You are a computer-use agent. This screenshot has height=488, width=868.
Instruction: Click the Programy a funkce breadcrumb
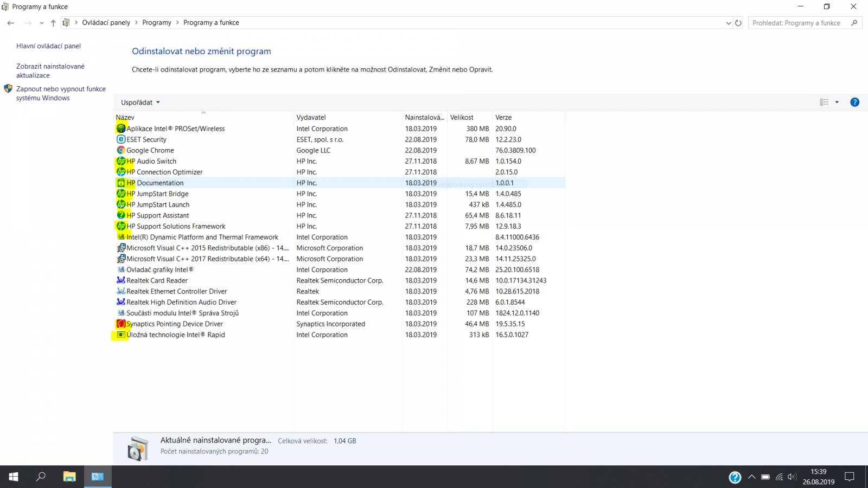211,23
